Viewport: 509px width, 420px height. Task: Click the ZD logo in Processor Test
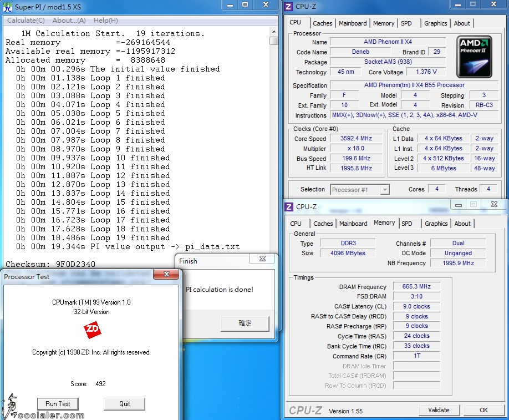(92, 331)
